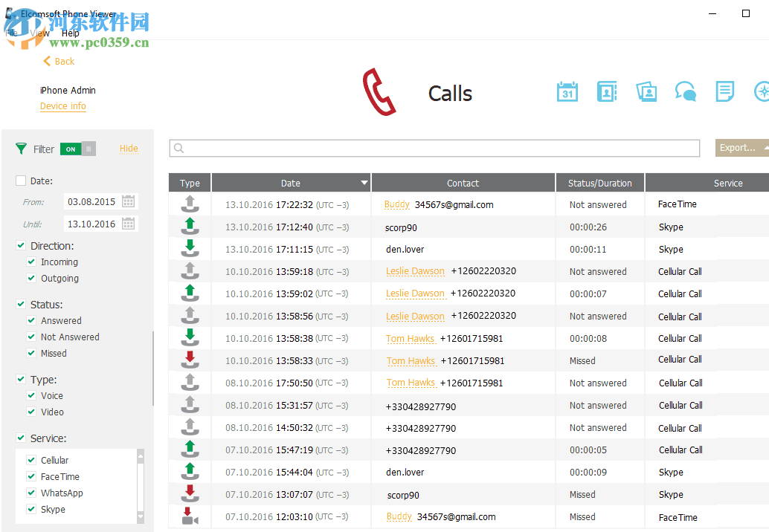Open the Messages chat bubbles icon
The image size is (769, 532).
(686, 91)
